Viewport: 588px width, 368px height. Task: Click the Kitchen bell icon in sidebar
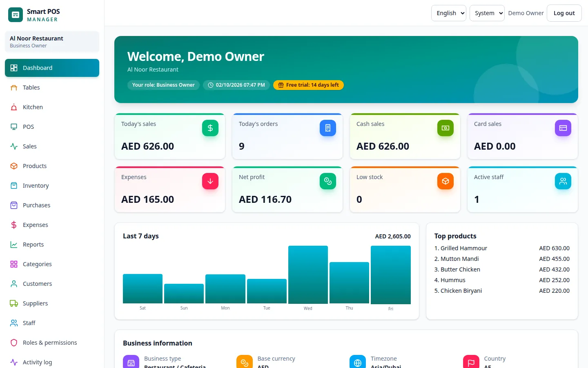tap(14, 107)
